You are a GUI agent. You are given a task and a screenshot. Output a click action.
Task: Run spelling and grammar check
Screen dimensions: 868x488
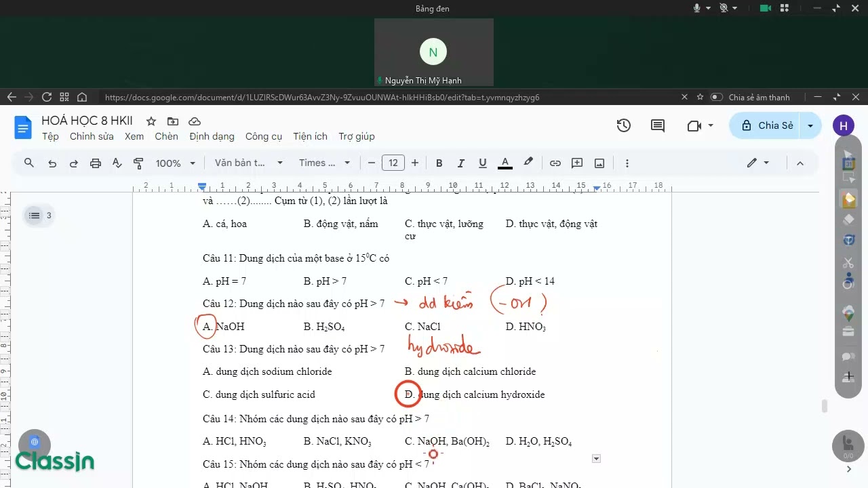pyautogui.click(x=117, y=163)
